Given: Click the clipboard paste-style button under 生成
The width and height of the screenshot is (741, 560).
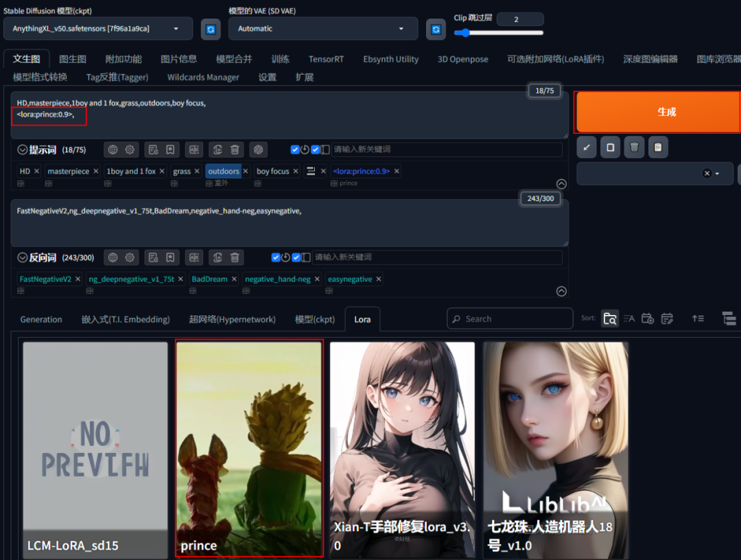Looking at the screenshot, I should [x=658, y=148].
